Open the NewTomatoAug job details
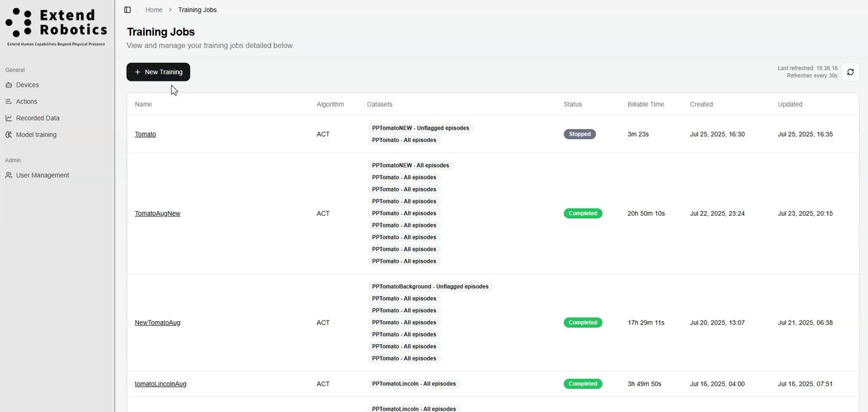 click(x=157, y=323)
